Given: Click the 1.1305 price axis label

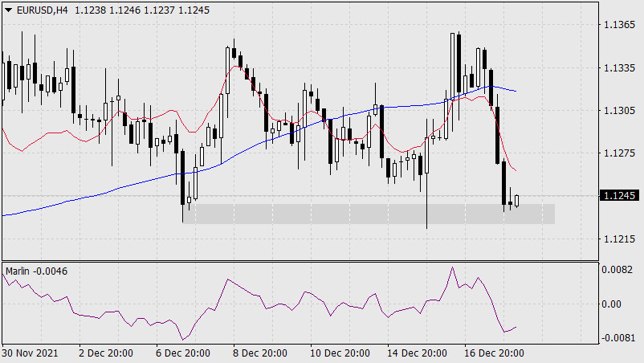Looking at the screenshot, I should click(x=619, y=111).
